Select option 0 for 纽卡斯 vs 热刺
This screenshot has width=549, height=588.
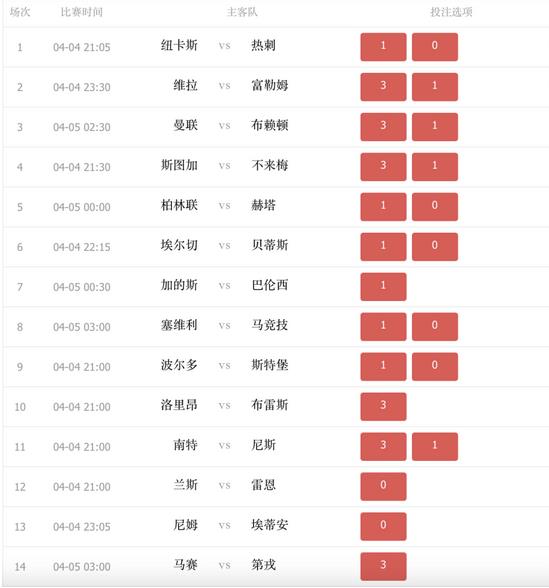(435, 47)
